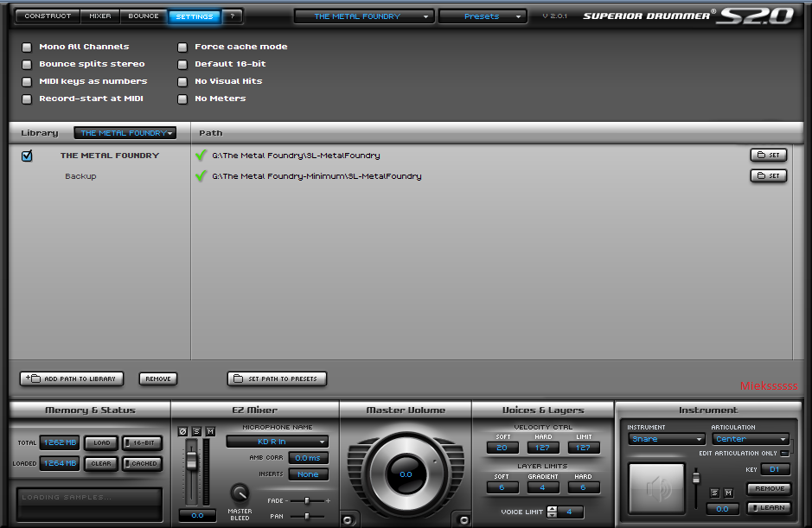Enable Mono All Channels

27,48
